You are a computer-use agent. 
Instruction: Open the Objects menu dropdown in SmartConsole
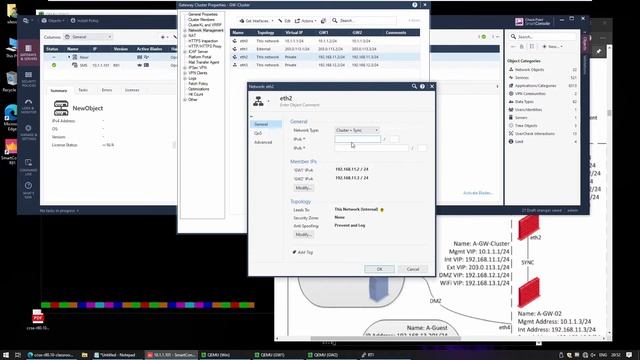coord(53,20)
